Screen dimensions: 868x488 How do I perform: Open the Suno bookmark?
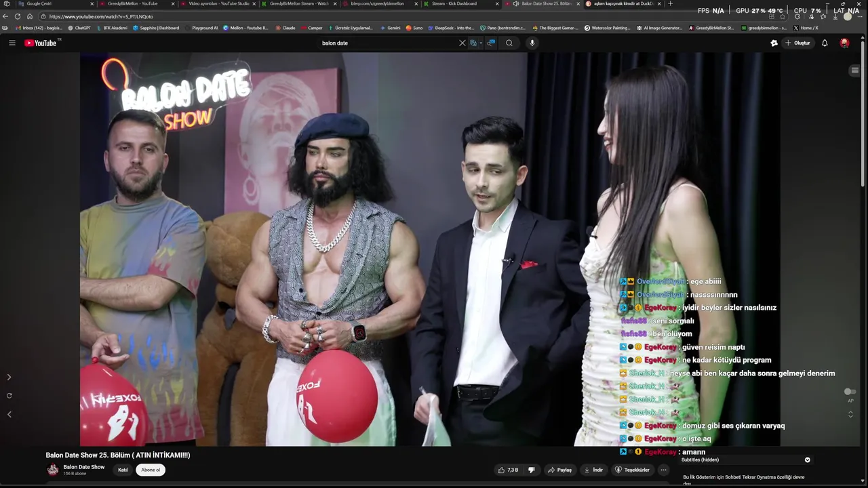tap(414, 28)
